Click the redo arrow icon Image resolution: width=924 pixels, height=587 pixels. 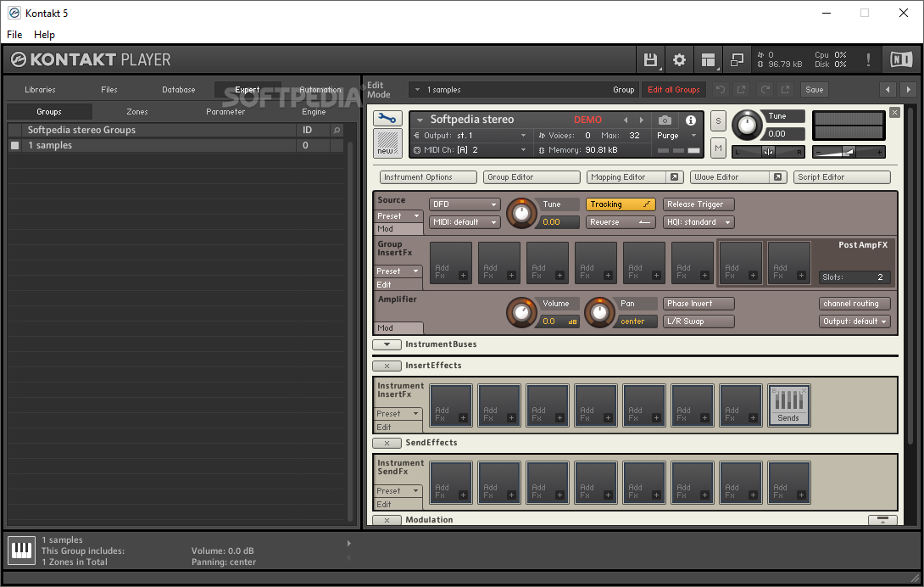pos(765,90)
